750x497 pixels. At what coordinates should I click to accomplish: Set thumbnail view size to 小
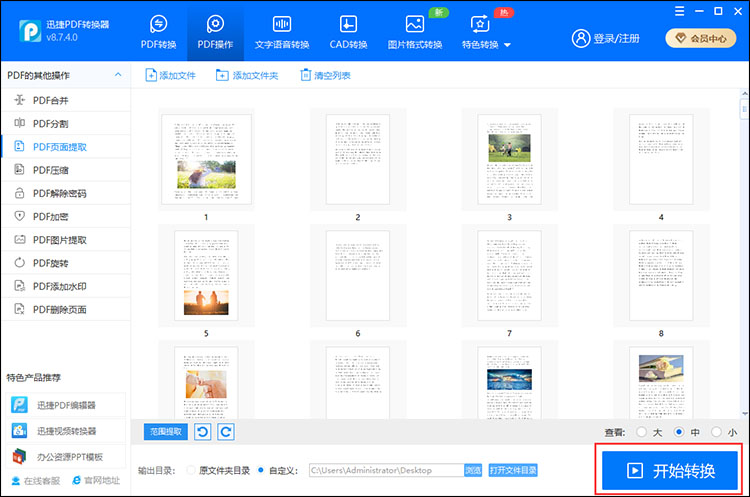point(716,432)
